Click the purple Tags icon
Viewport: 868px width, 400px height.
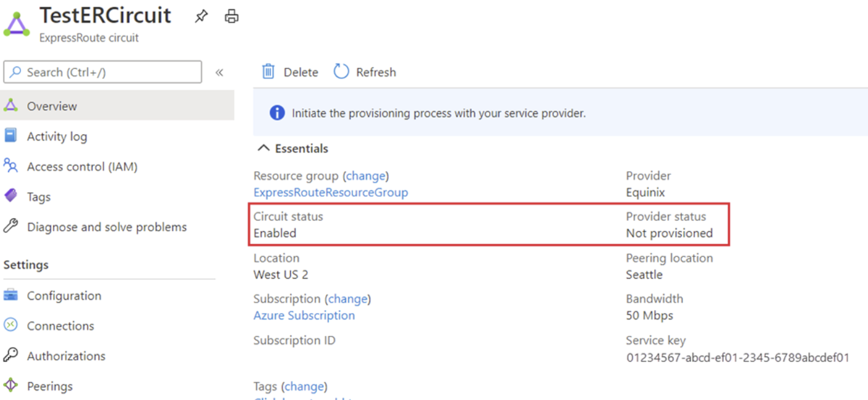point(10,197)
